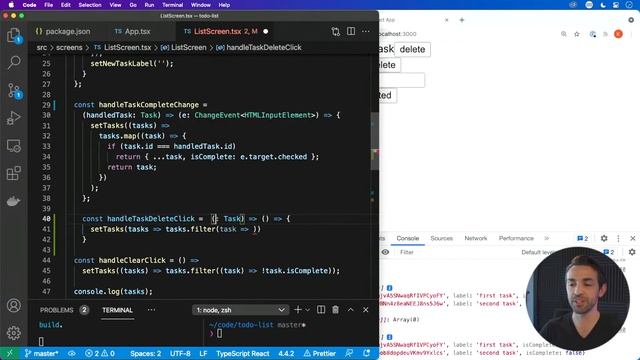640x360 pixels.
Task: Click the screens folder breadcrumb
Action: [x=69, y=47]
